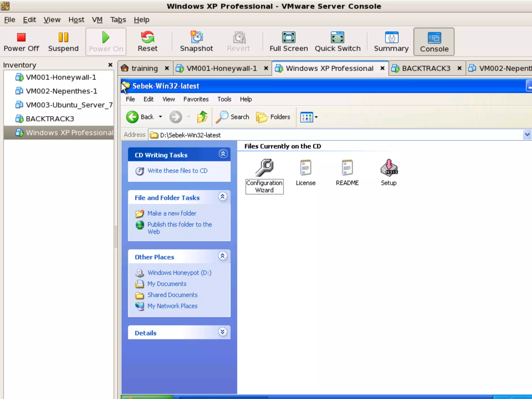Suspend the virtual machine
This screenshot has height=399, width=532.
pyautogui.click(x=63, y=38)
